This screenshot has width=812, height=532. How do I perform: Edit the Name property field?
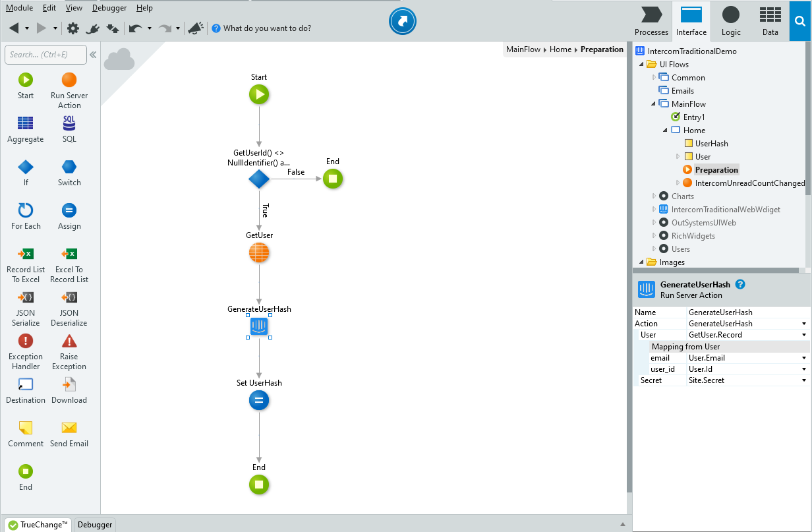tap(748, 312)
